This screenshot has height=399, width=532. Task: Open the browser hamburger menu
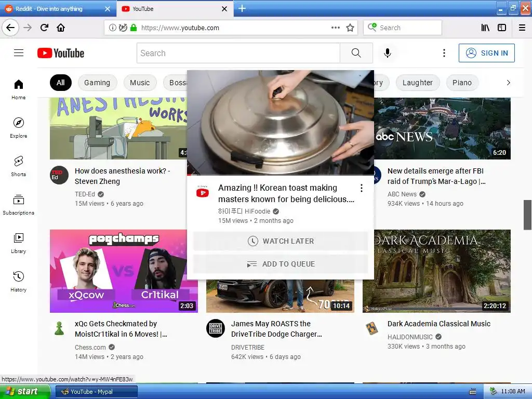522,28
